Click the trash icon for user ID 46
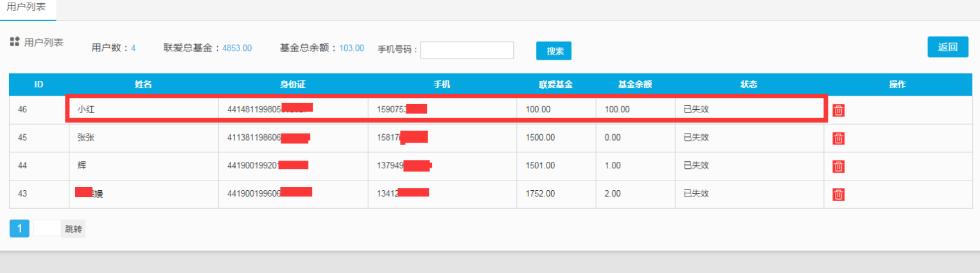Viewport: 980px width, 273px height. (838, 110)
